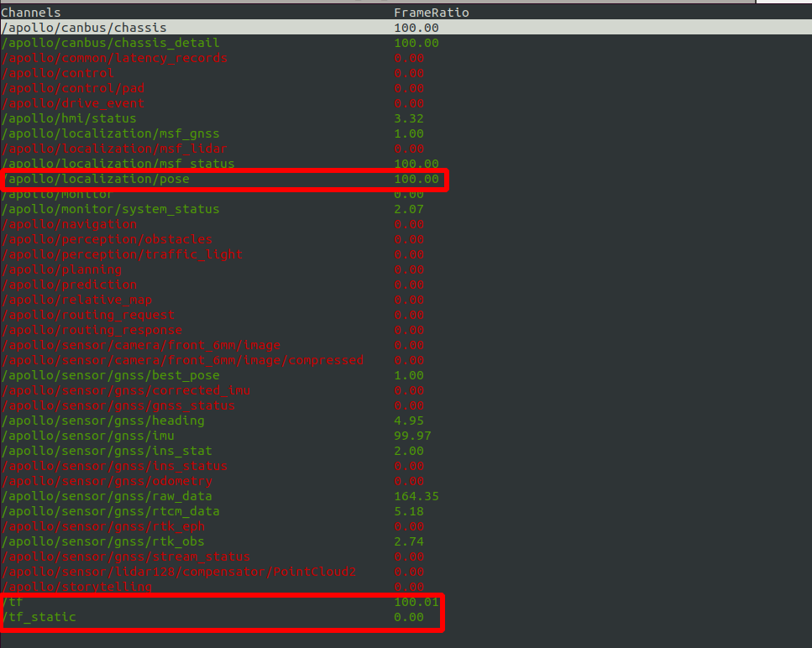Select the /apollo/hmi/status channel
Viewport: 812px width, 648px height.
69,118
